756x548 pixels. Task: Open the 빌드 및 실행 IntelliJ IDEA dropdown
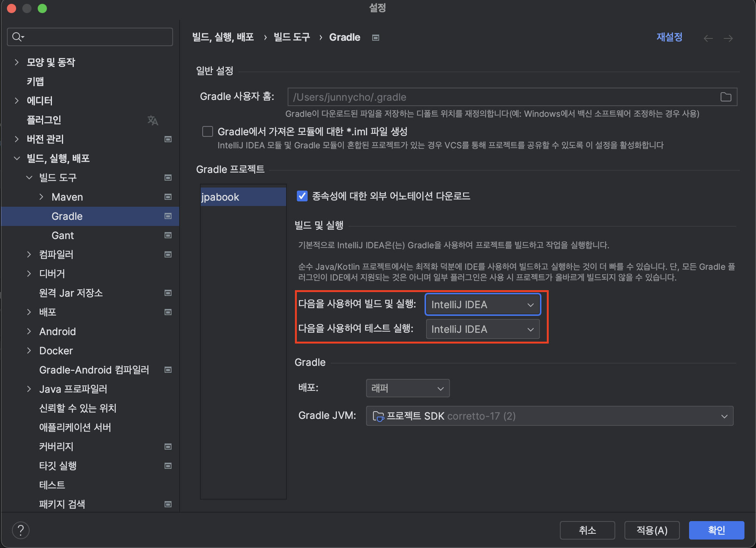pyautogui.click(x=483, y=305)
